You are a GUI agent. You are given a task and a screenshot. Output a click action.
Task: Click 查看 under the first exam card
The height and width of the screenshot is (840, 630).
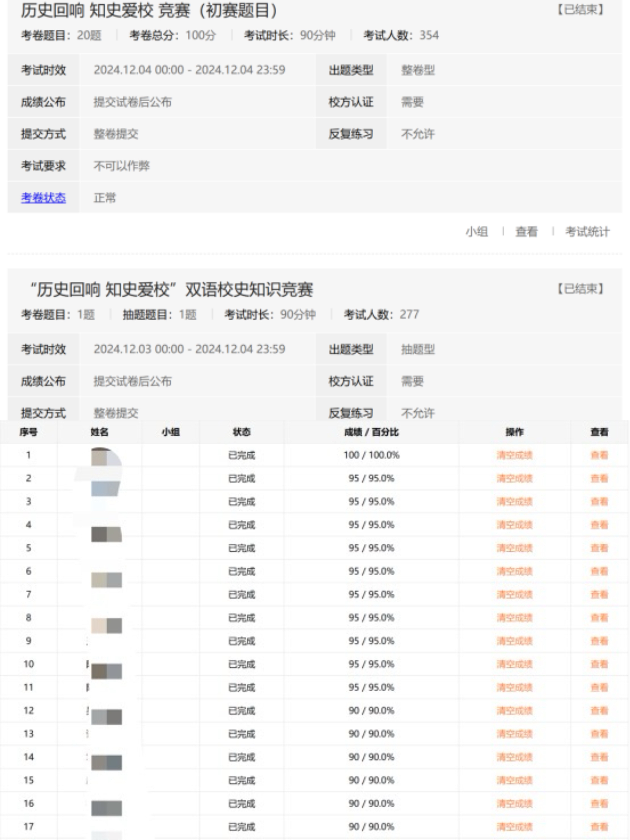tap(526, 231)
